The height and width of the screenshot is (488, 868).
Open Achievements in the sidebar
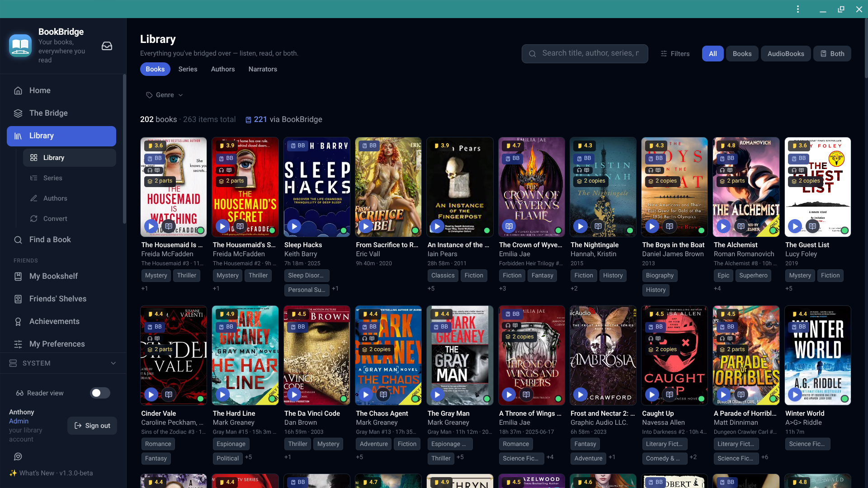(61, 321)
